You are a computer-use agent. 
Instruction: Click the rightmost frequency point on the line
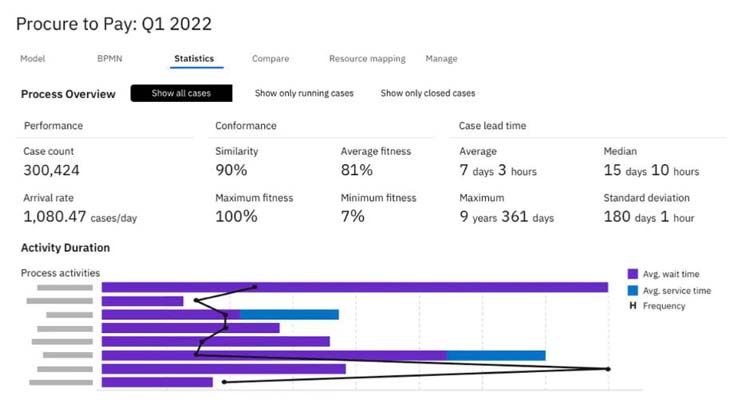coord(608,369)
